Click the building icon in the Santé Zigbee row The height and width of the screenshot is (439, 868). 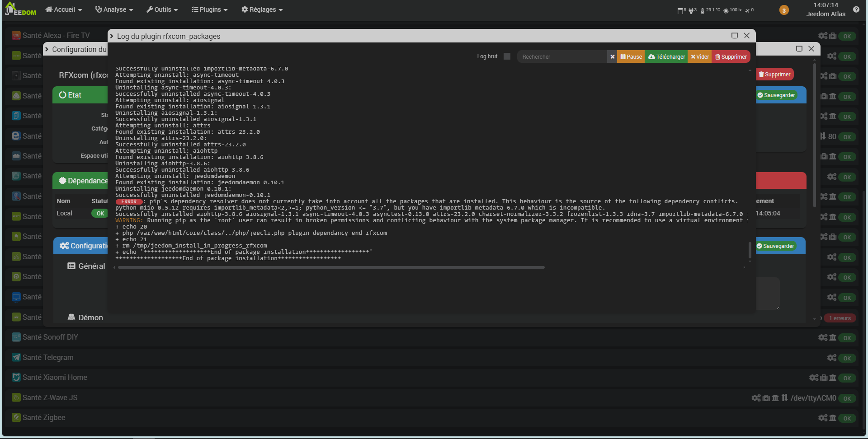(x=833, y=418)
